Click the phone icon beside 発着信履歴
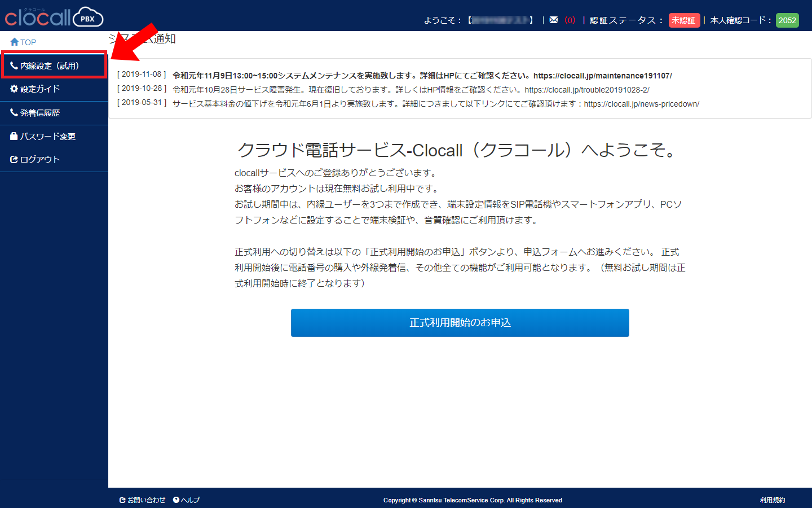812x508 pixels. [x=14, y=112]
